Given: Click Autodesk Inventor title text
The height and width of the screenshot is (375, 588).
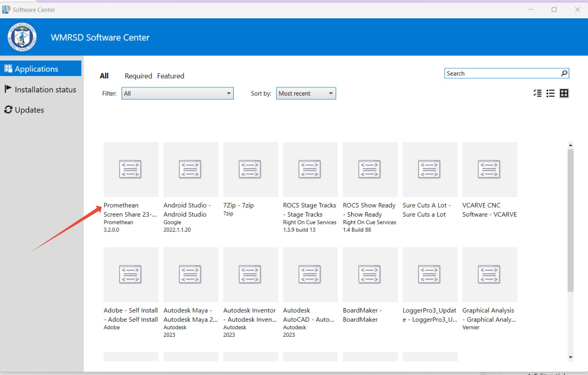Looking at the screenshot, I should coord(250,315).
